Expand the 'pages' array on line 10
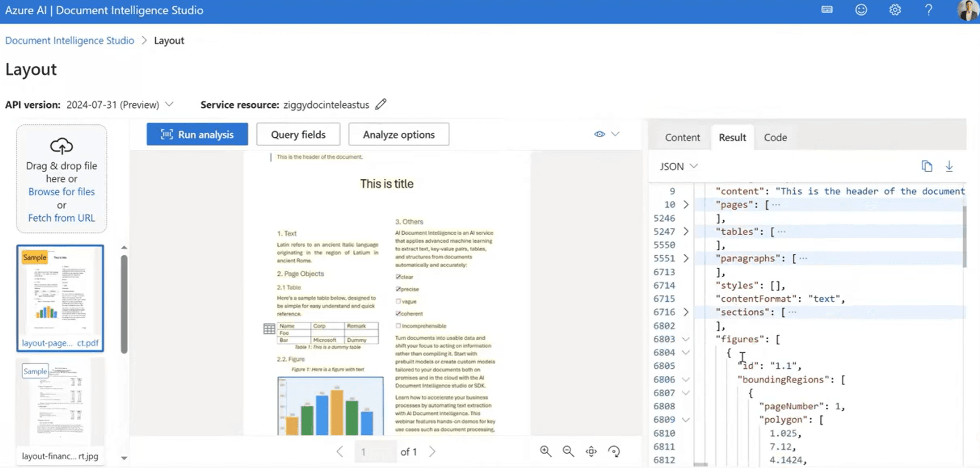Viewport: 980px width, 468px height. tap(687, 204)
